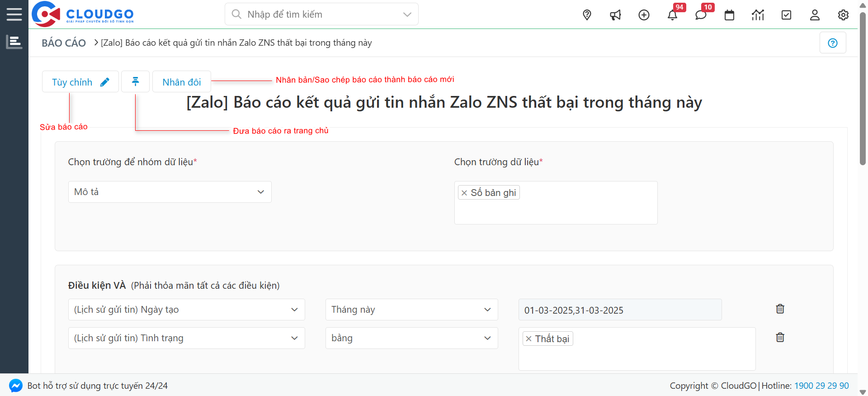Open the settings gear icon
The image size is (868, 396).
click(843, 15)
